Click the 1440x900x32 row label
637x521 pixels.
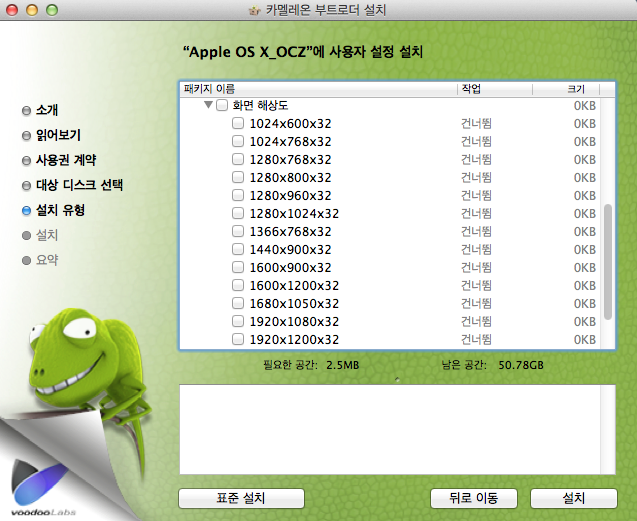(x=290, y=250)
